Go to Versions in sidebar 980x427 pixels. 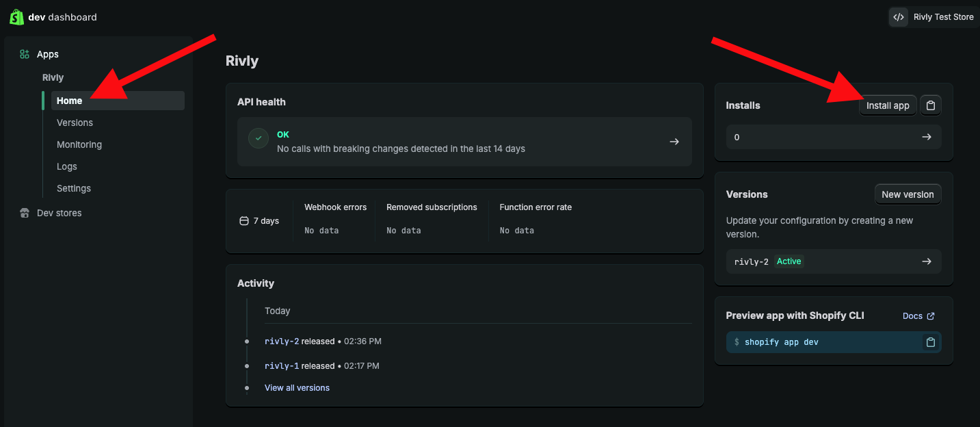click(75, 122)
